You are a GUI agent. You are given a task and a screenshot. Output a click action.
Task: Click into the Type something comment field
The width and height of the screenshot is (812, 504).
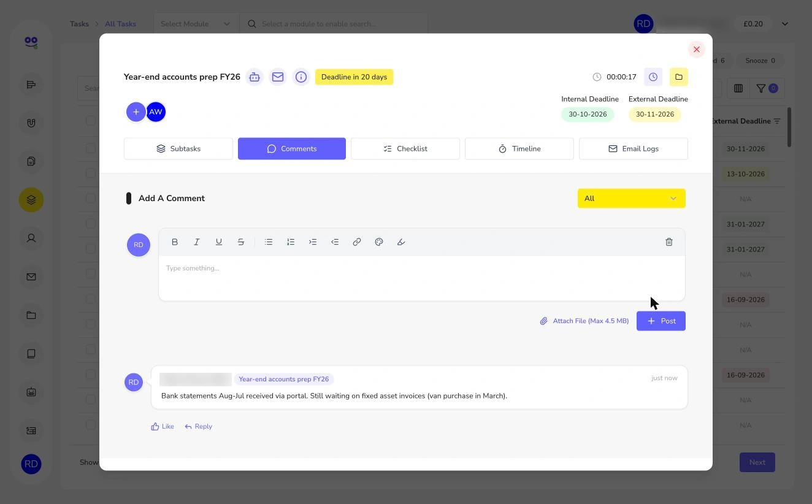pos(422,278)
